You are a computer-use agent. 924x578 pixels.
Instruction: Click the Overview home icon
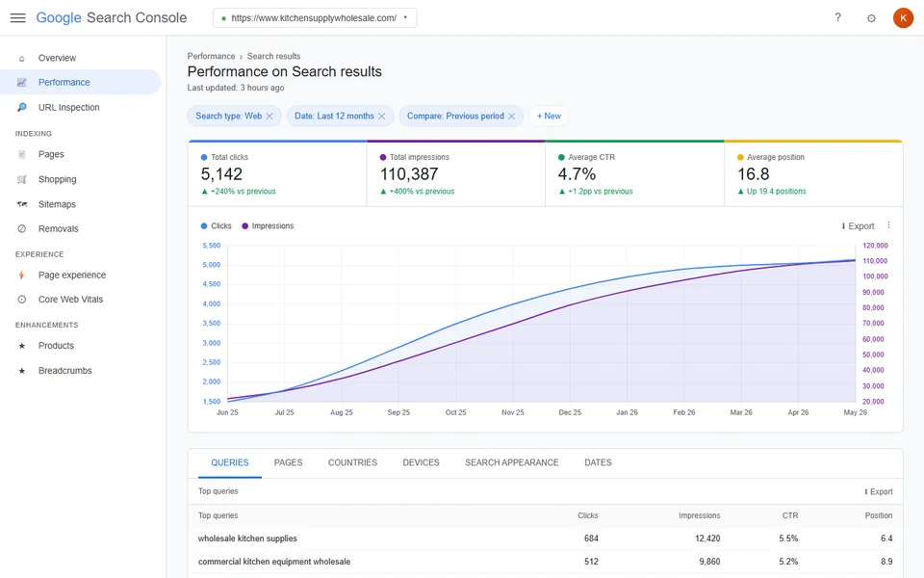click(22, 59)
